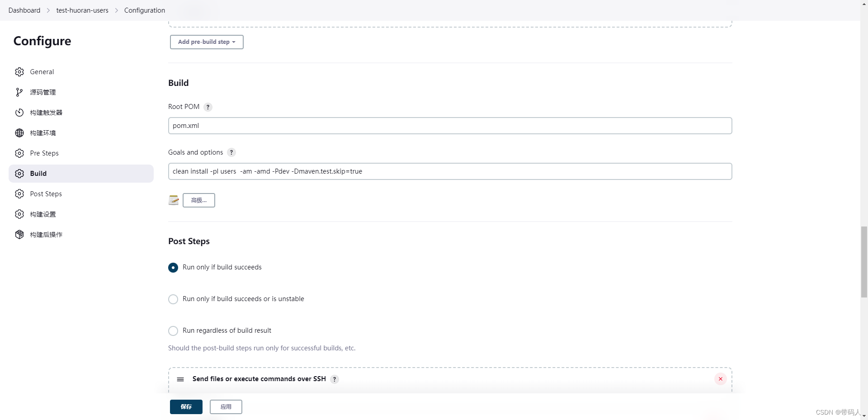Click the 源码管理 branch icon
868x420 pixels.
point(19,92)
